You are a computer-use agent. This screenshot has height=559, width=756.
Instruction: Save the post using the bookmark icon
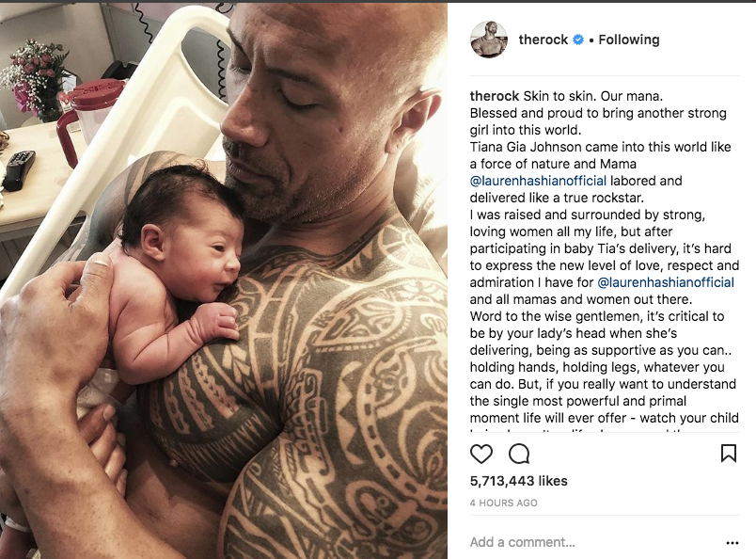click(x=728, y=454)
